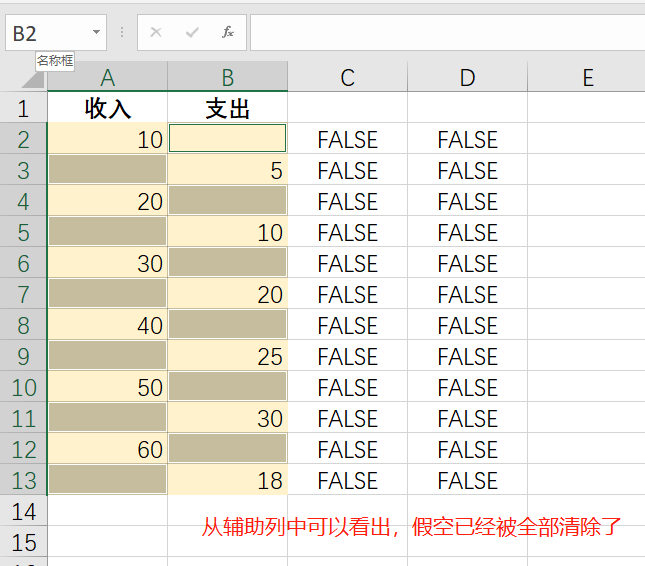This screenshot has width=645, height=566.
Task: Click FALSE in cell C11
Action: [x=348, y=418]
